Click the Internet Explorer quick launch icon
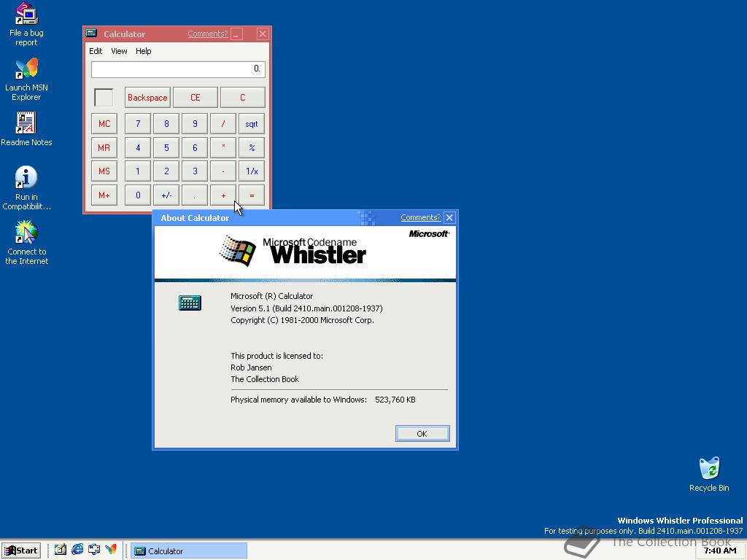 77,550
